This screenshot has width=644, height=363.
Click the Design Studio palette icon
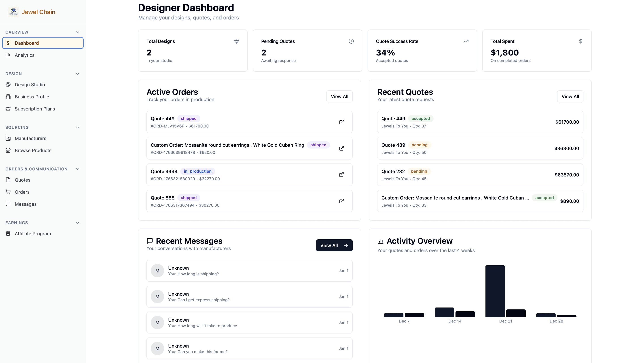8,85
